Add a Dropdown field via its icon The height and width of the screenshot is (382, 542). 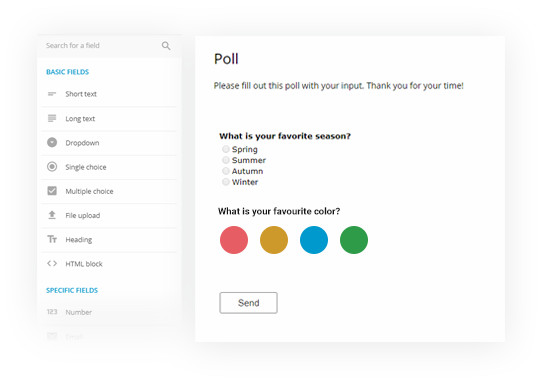pos(52,142)
